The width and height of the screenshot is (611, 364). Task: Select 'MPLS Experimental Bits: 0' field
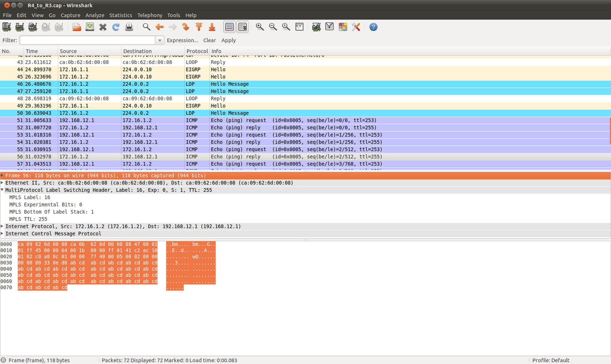tap(46, 205)
